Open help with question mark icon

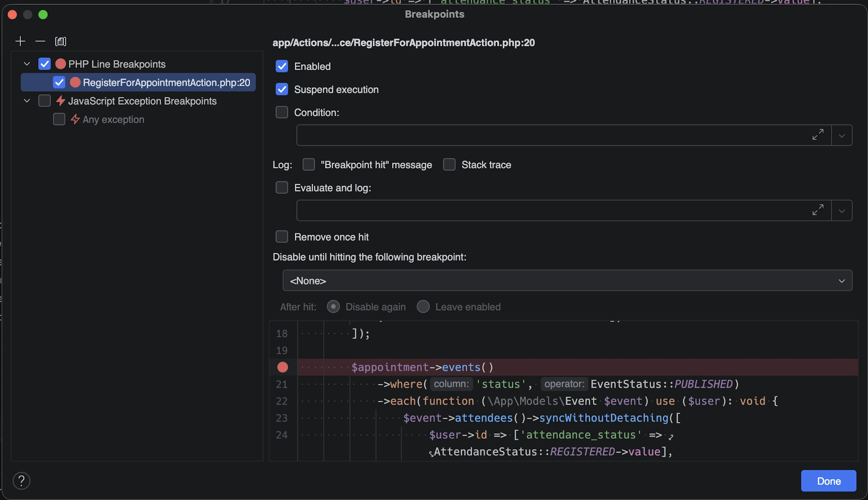coord(21,481)
